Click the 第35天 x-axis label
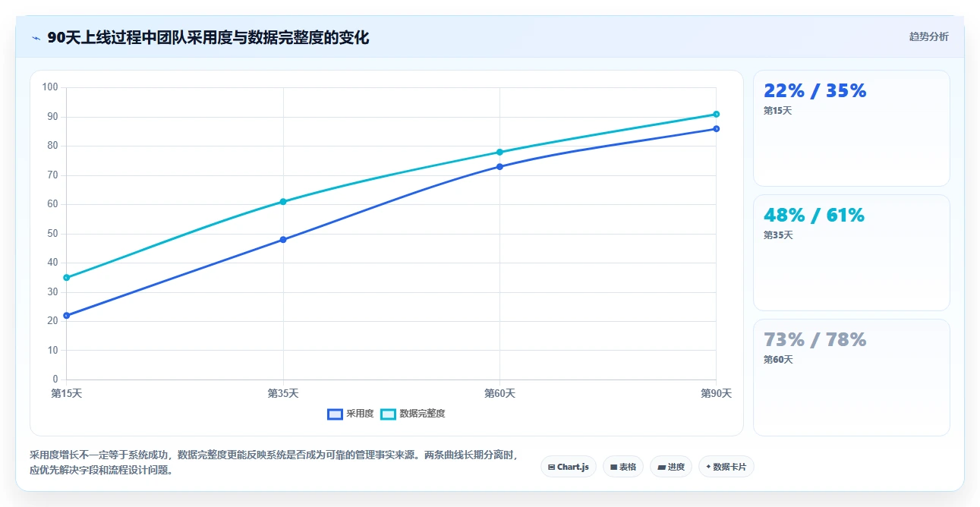The width and height of the screenshot is (980, 507). tap(283, 393)
